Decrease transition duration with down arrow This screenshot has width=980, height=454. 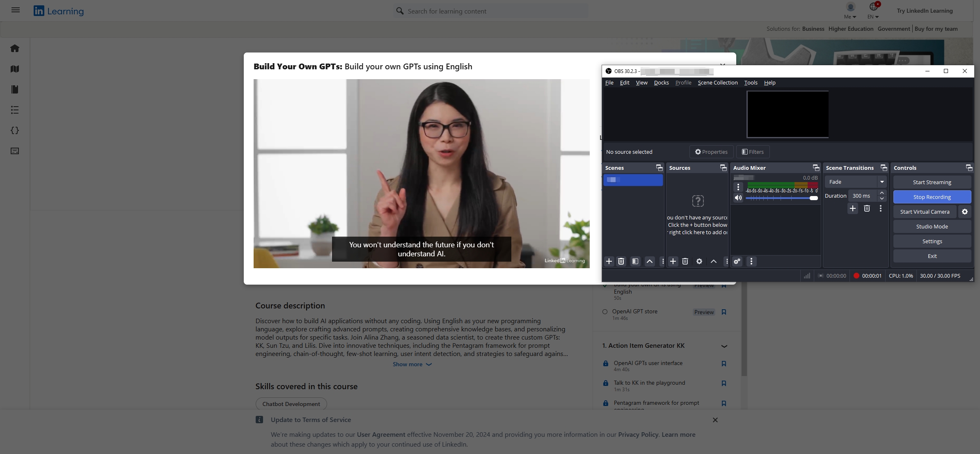click(x=882, y=198)
